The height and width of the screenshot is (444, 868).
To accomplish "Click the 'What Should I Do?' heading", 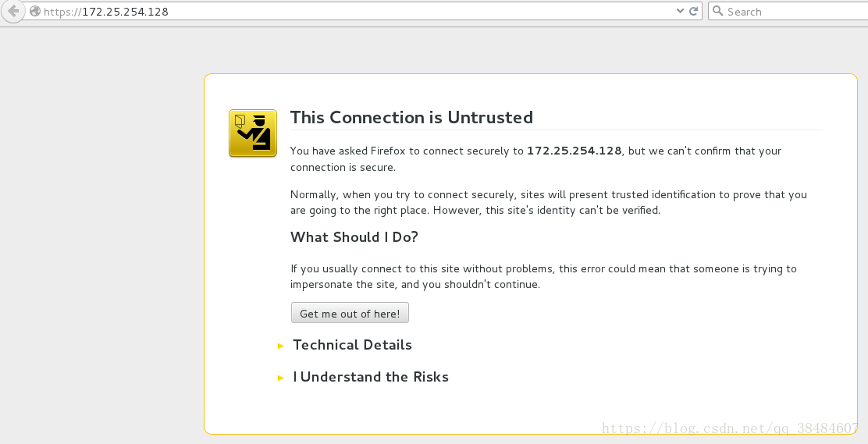I will coord(354,237).
